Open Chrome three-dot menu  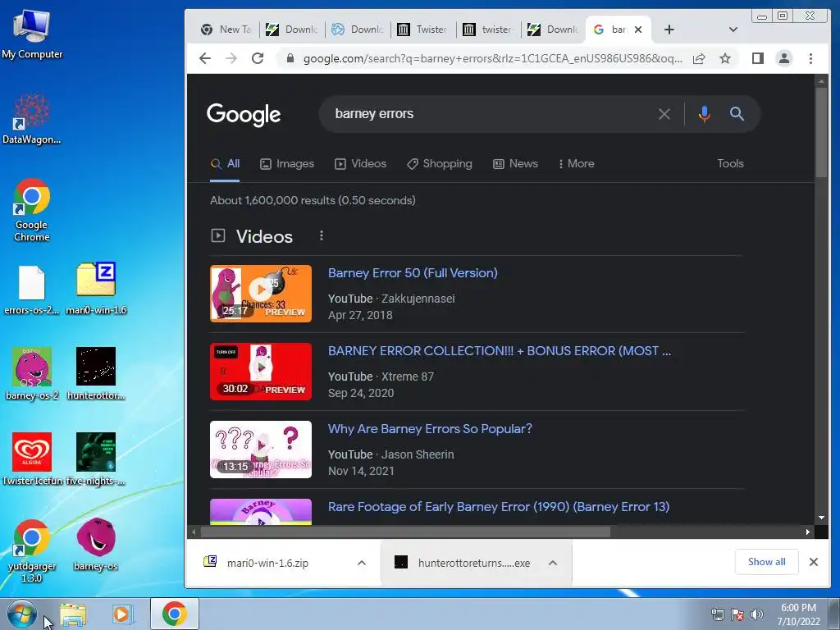point(810,58)
